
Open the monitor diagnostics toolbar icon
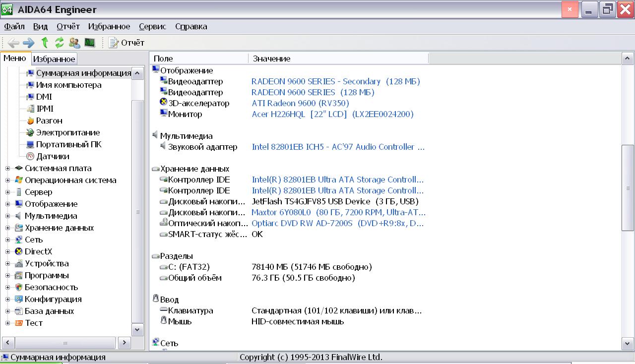[90, 43]
